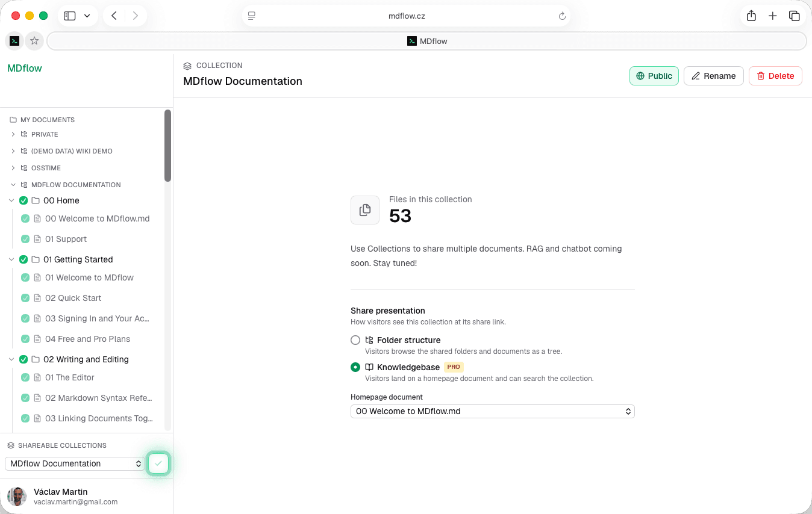Click the MDflow browser tab
This screenshot has width=812, height=514.
tap(426, 41)
